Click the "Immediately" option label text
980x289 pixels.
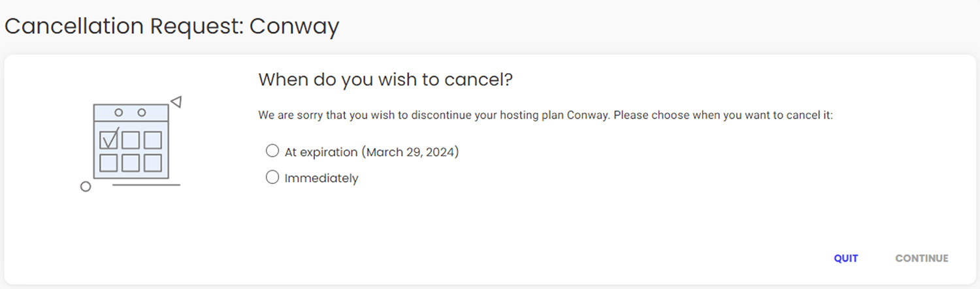point(321,178)
